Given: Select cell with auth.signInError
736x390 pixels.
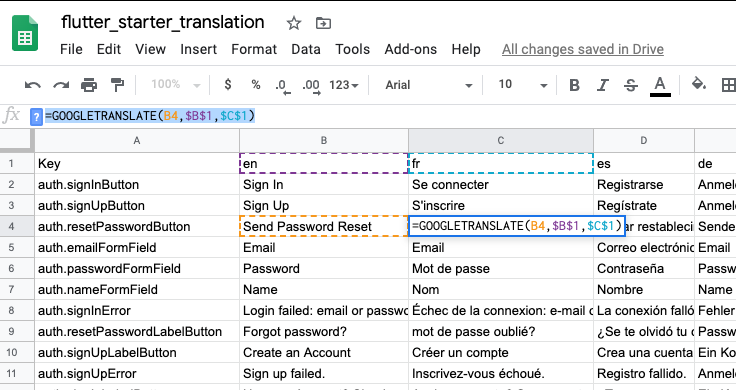Looking at the screenshot, I should (137, 311).
